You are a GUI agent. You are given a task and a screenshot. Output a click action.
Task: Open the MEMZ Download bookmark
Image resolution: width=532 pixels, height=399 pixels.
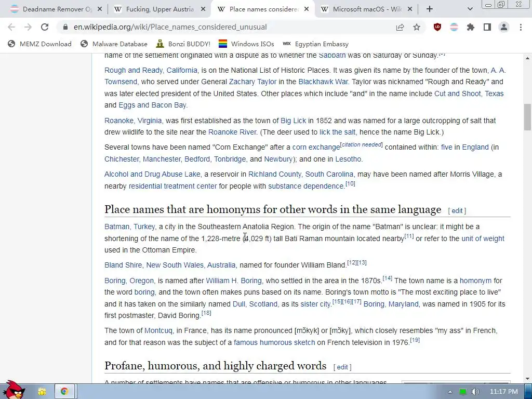pos(39,44)
